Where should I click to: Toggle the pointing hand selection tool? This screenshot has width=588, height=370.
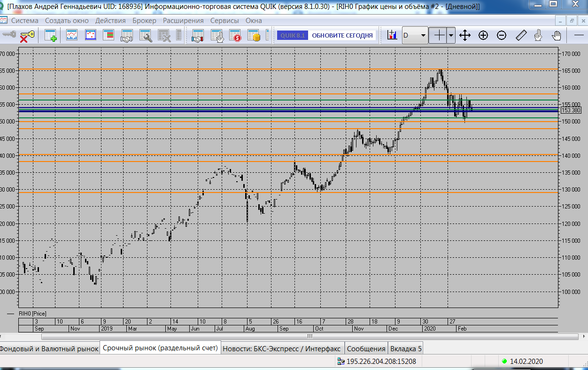538,35
